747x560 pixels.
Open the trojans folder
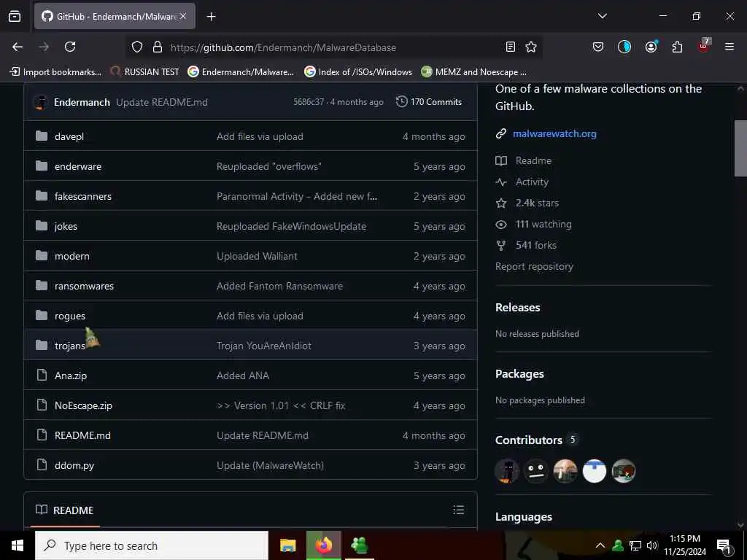[69, 346]
